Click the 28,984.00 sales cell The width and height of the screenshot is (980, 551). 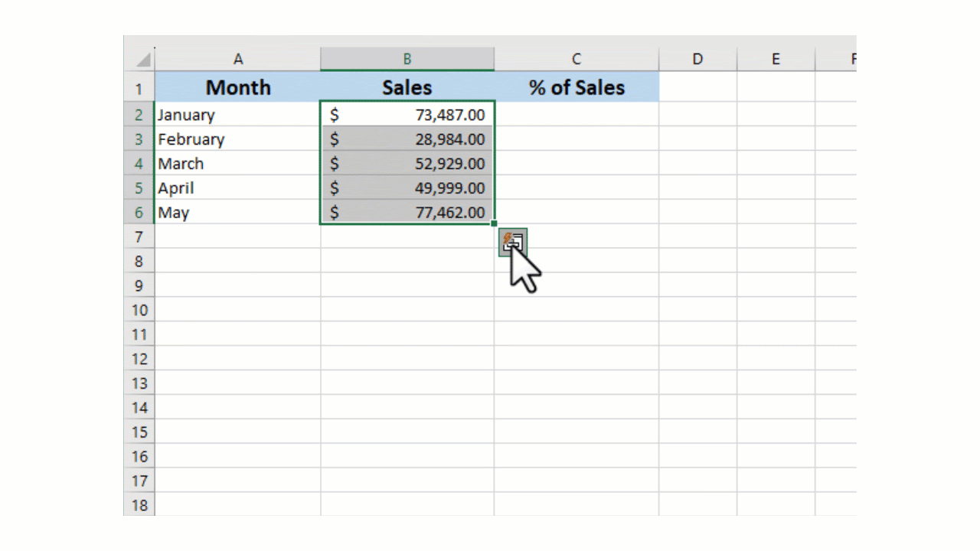point(407,139)
